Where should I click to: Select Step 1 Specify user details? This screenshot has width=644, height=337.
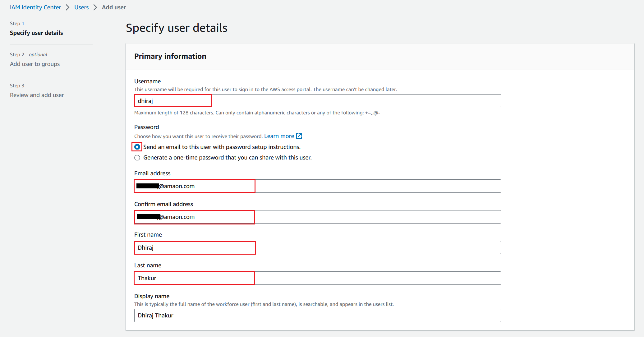[x=36, y=33]
